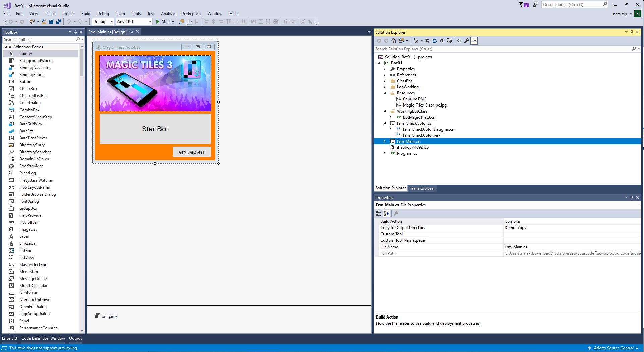Viewport: 644px width, 352px height.
Task: Open the Telerik menu
Action: pyautogui.click(x=50, y=14)
